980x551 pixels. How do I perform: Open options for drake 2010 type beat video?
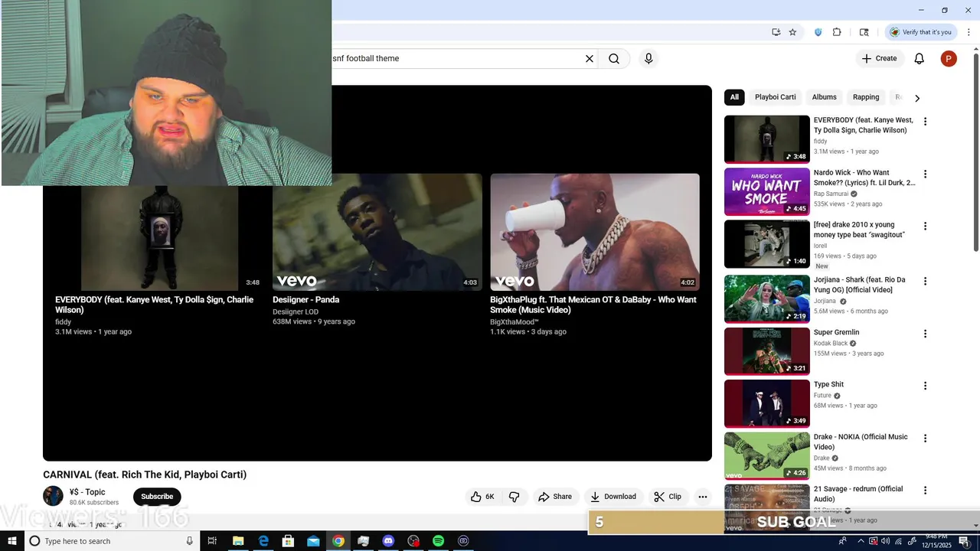(925, 226)
